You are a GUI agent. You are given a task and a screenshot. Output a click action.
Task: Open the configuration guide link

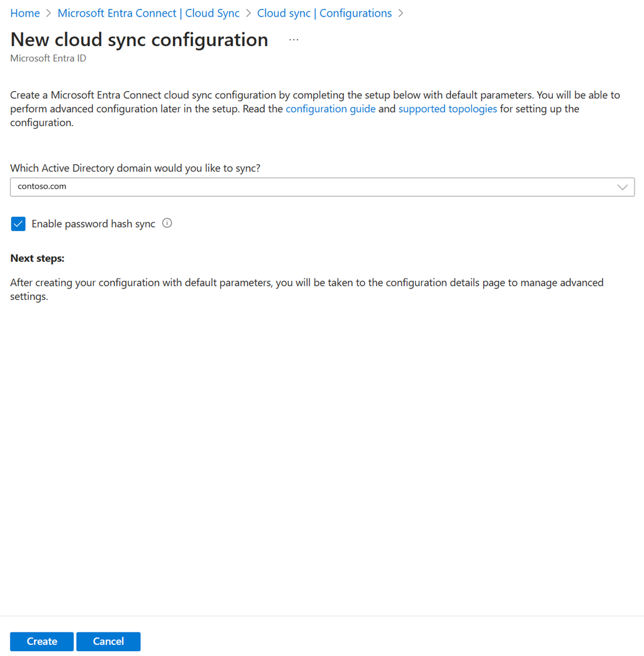tap(331, 108)
